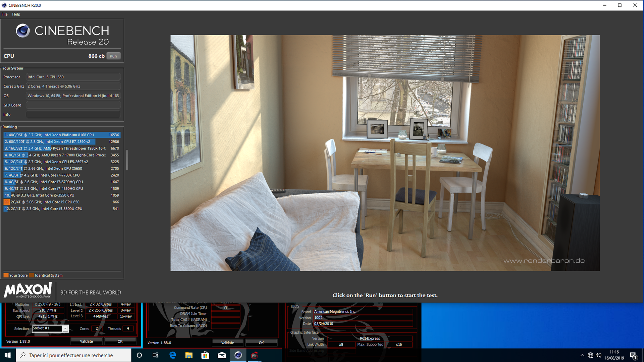The height and width of the screenshot is (362, 644).
Task: Click Validate in the left CPU-Z window
Action: [87, 342]
